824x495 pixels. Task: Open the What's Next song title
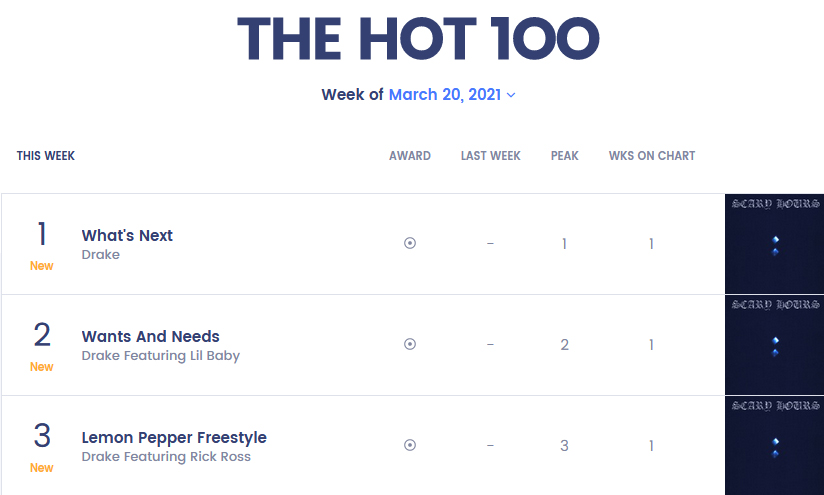pyautogui.click(x=127, y=235)
